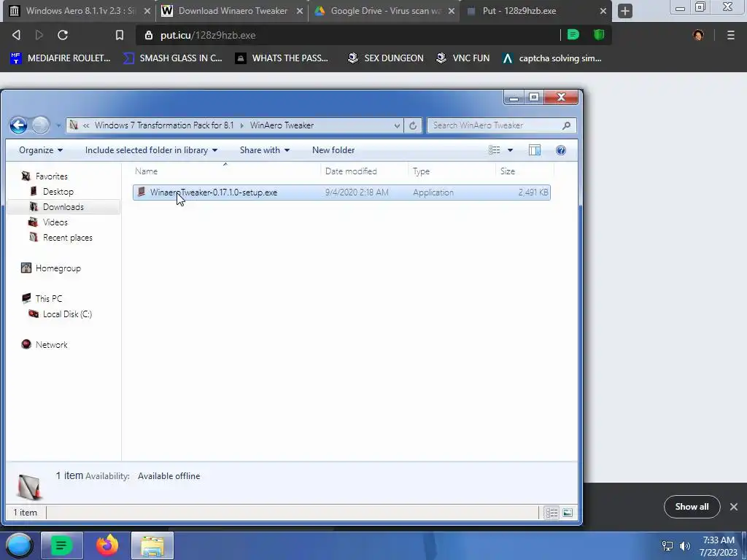Image resolution: width=747 pixels, height=560 pixels.
Task: Click Explorer's forward navigation arrow
Action: [41, 125]
